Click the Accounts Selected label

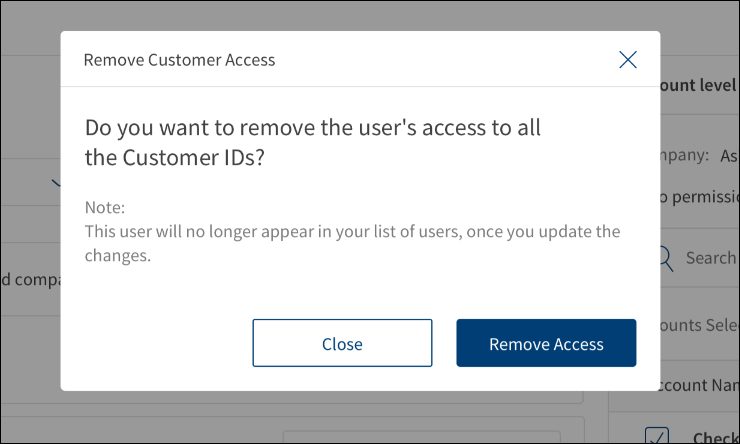(700, 325)
